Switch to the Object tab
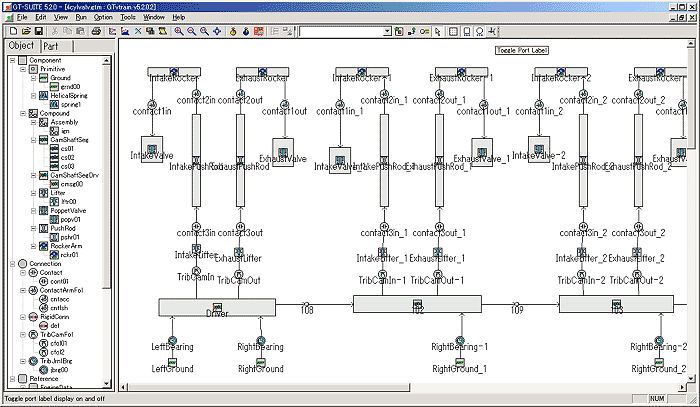This screenshot has width=700, height=407. pyautogui.click(x=21, y=46)
